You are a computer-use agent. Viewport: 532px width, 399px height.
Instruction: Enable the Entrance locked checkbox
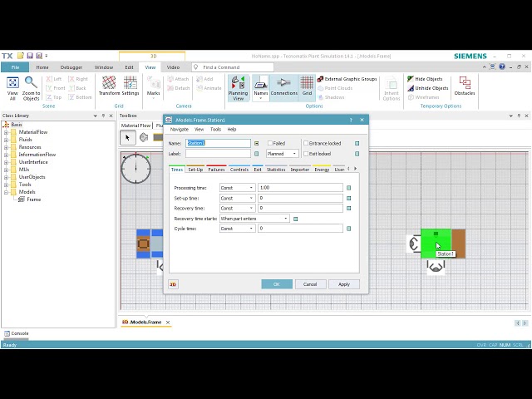[306, 143]
